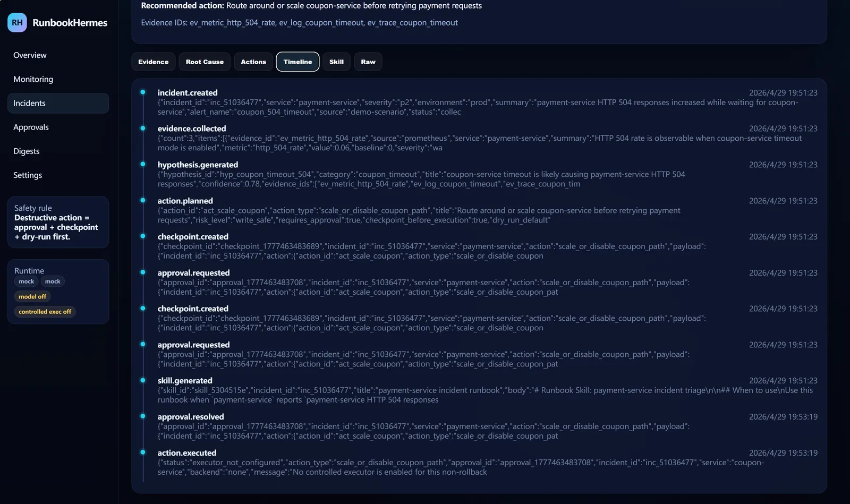Select the action.executed timeline dot
This screenshot has height=504, width=850.
pos(143,452)
